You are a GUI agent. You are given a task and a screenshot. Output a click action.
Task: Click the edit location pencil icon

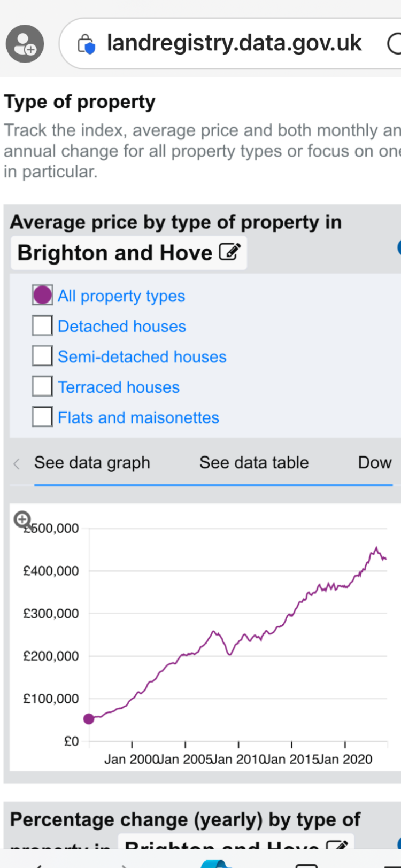230,252
